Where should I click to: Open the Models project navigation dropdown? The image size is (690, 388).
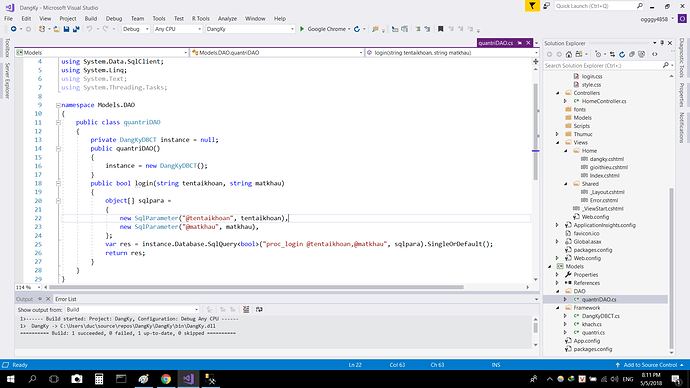[x=102, y=53]
